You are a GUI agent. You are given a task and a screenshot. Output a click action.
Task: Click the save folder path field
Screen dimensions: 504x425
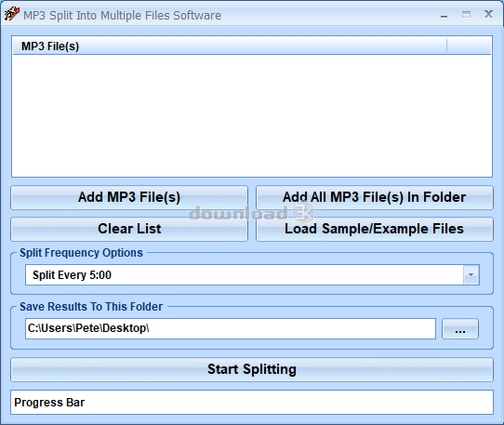pyautogui.click(x=231, y=328)
